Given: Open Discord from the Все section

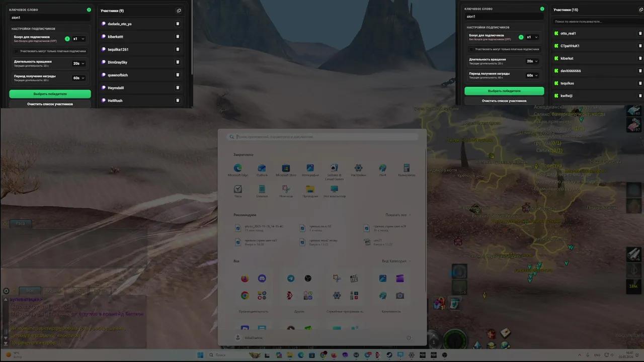Looking at the screenshot, I should [x=262, y=278].
